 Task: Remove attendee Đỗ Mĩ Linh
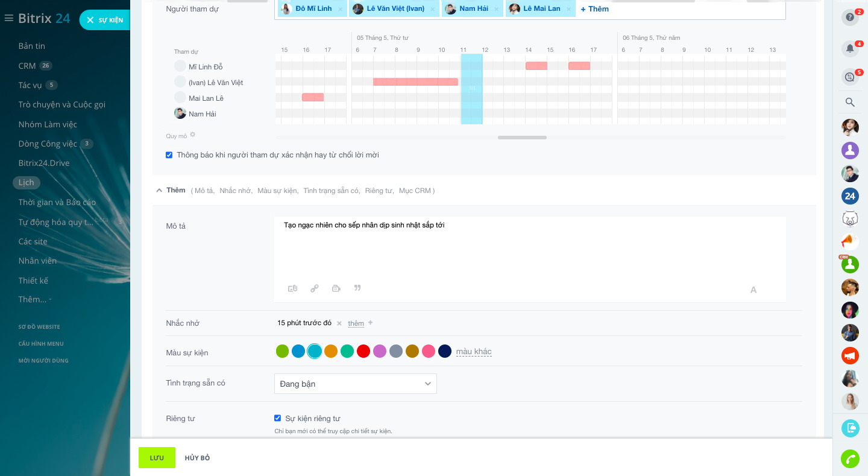[341, 9]
